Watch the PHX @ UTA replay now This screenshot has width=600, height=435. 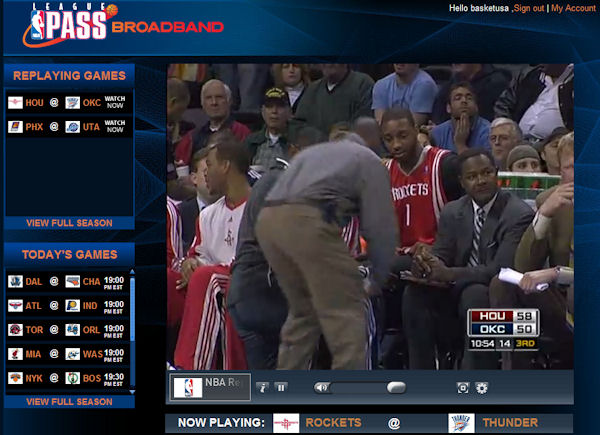(x=115, y=126)
